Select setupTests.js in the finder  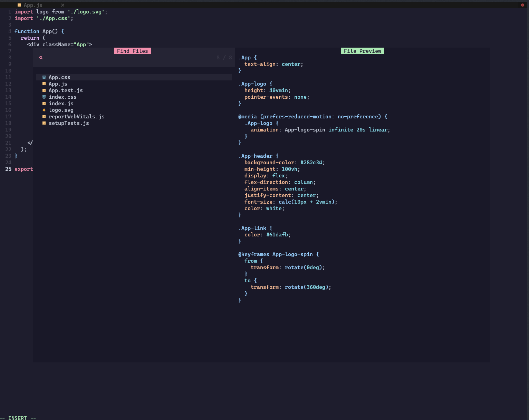[x=69, y=123]
